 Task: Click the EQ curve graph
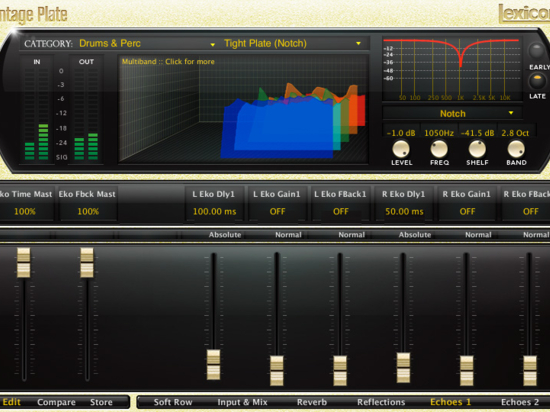point(452,69)
